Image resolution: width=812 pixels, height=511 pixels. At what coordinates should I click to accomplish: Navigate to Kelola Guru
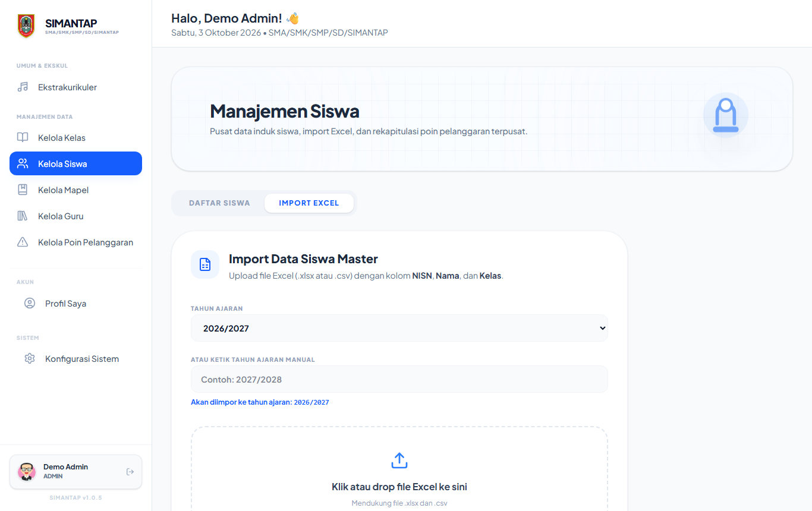click(75, 216)
